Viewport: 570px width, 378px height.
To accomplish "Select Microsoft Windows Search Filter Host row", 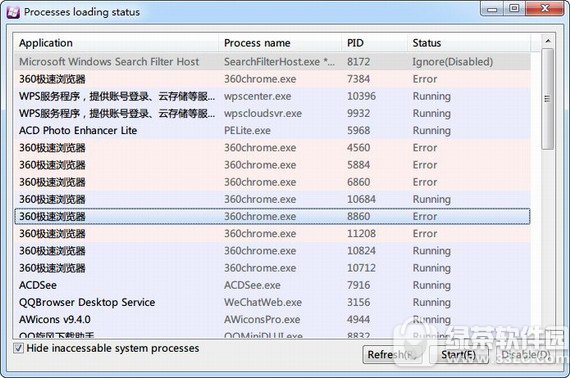I will 272,62.
